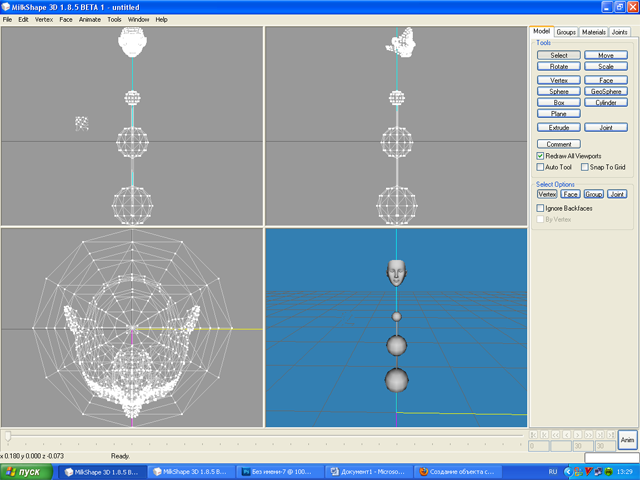Choose the Cylinder primitive tool

[x=606, y=102]
